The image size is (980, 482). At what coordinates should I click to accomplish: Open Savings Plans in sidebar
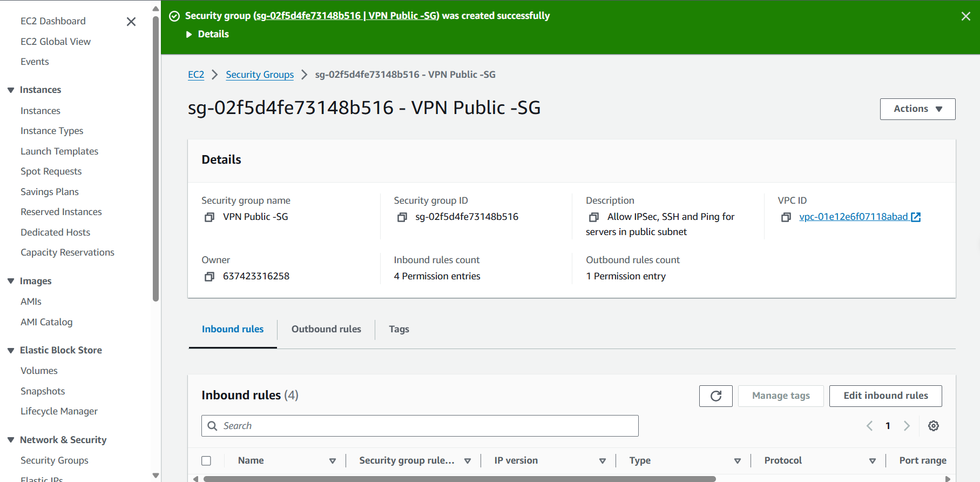pyautogui.click(x=50, y=192)
